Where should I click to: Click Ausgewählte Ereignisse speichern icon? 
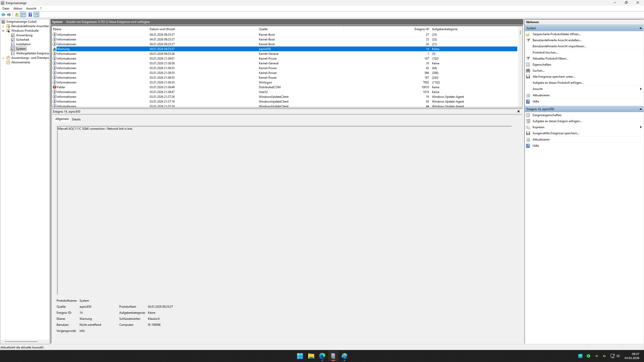tap(528, 133)
